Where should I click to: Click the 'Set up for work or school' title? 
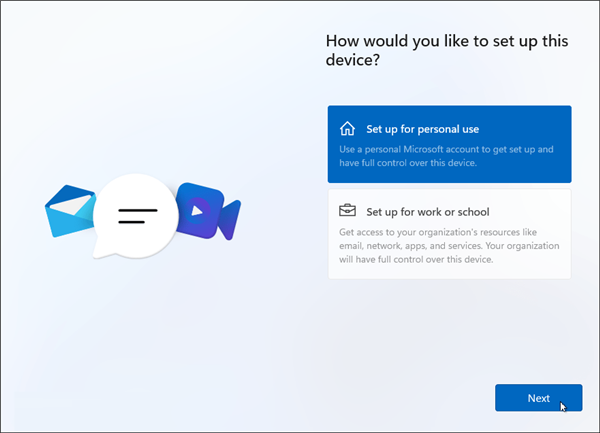point(428,212)
